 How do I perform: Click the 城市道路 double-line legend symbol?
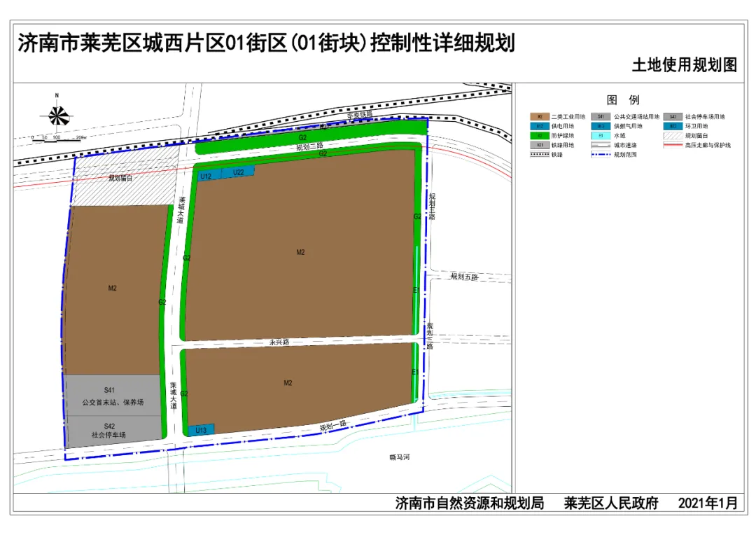[x=601, y=145]
